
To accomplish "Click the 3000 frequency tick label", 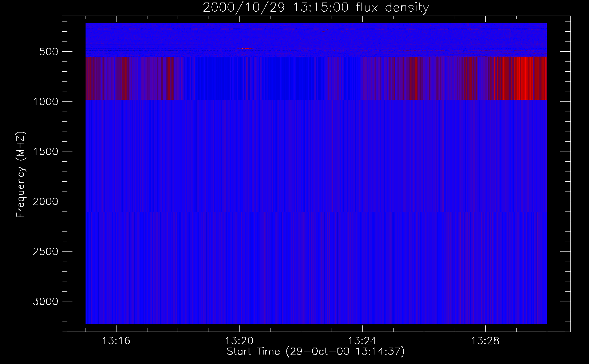I will (x=46, y=301).
